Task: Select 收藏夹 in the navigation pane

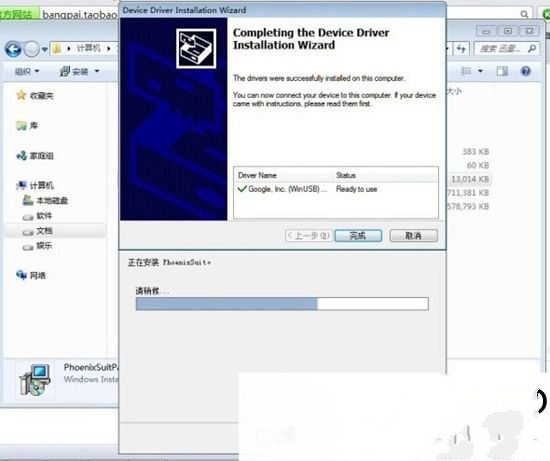Action: click(x=41, y=95)
